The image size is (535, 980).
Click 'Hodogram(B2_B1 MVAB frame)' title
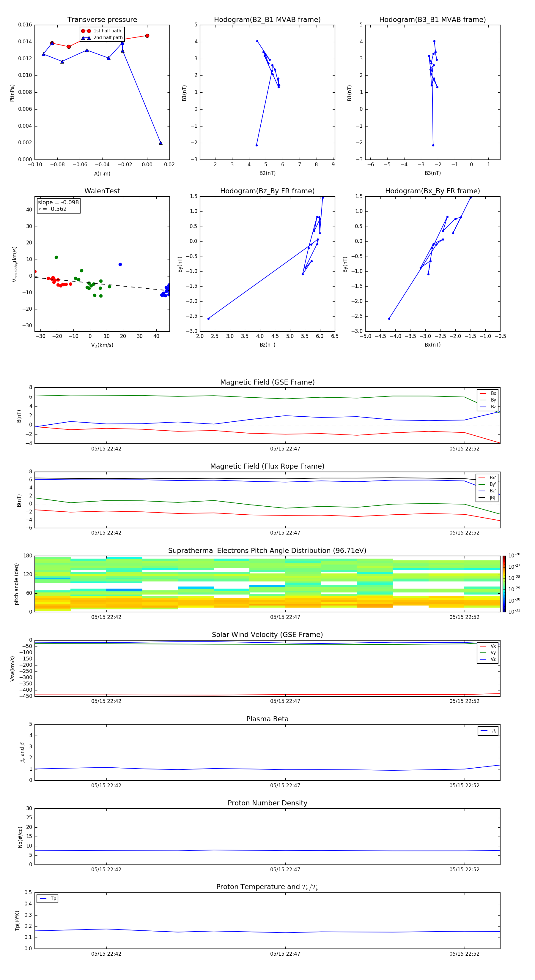tap(267, 20)
